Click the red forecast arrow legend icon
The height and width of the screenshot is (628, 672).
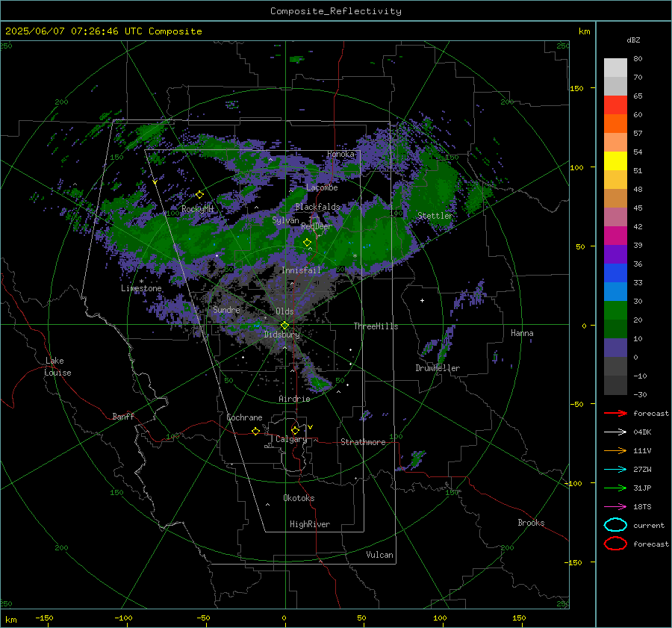615,413
